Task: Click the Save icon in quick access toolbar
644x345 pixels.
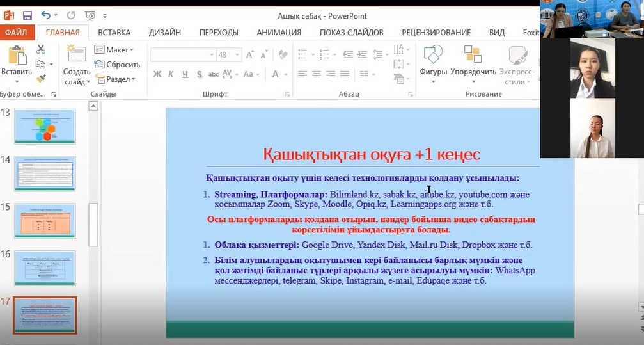Action: pyautogui.click(x=27, y=15)
